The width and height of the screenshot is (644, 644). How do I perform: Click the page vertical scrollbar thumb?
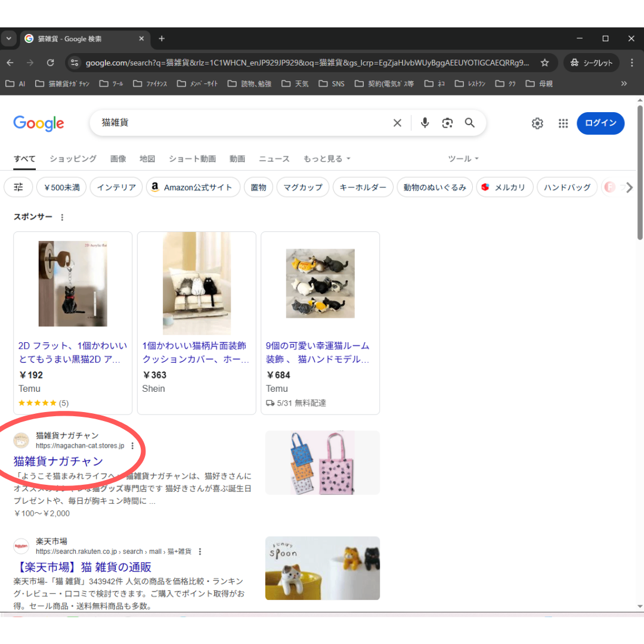(x=640, y=172)
